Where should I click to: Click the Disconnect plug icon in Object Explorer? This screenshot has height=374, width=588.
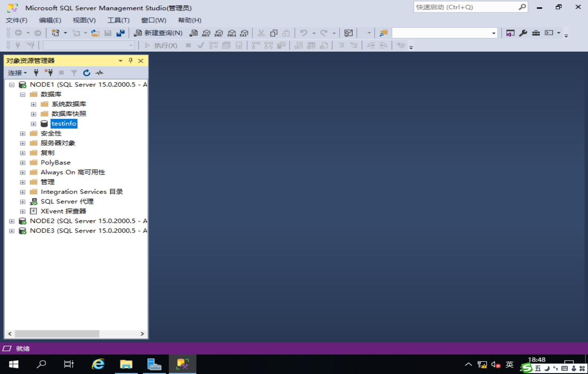tap(49, 73)
